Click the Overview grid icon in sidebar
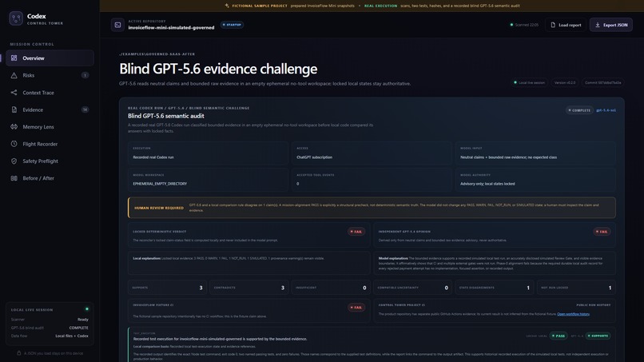Screen dimensions: 644x362 tap(14, 58)
